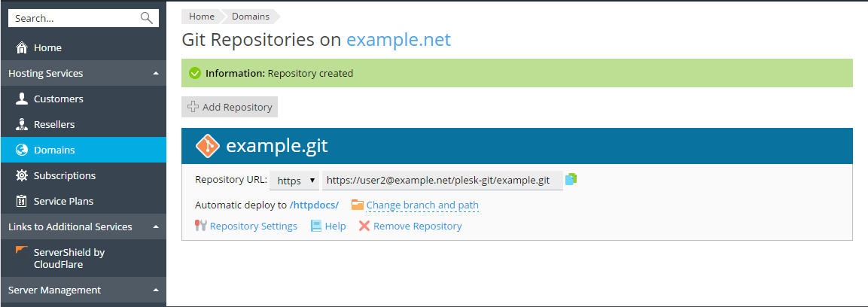Open Customers in the sidebar
The width and height of the screenshot is (868, 307).
[58, 99]
